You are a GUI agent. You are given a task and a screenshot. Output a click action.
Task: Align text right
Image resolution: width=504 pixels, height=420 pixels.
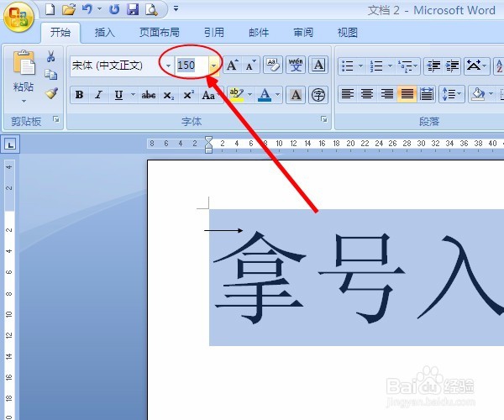pos(387,94)
